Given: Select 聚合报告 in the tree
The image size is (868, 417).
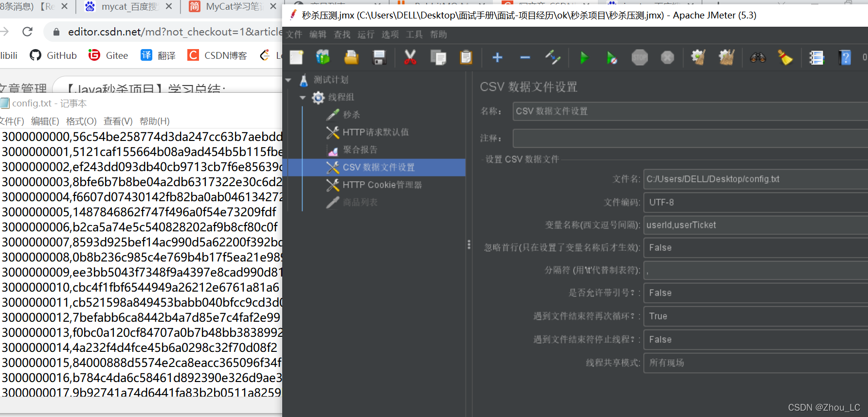Looking at the screenshot, I should 360,150.
